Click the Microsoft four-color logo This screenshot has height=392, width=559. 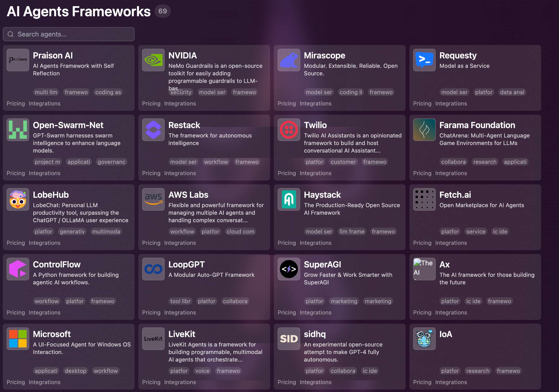pyautogui.click(x=18, y=339)
